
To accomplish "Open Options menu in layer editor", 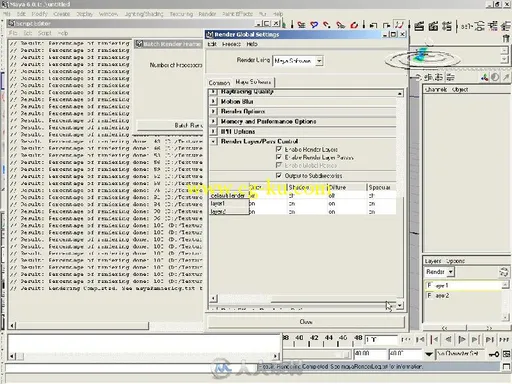I will click(x=455, y=261).
